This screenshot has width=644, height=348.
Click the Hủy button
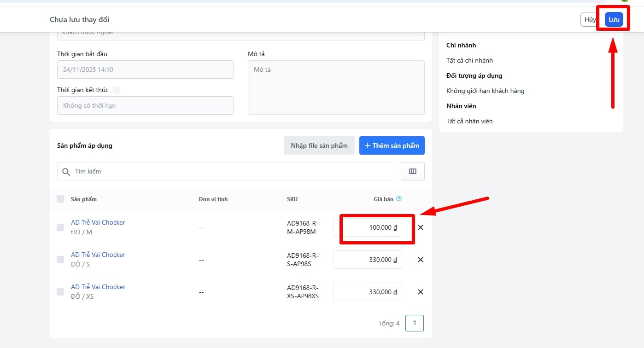(589, 19)
